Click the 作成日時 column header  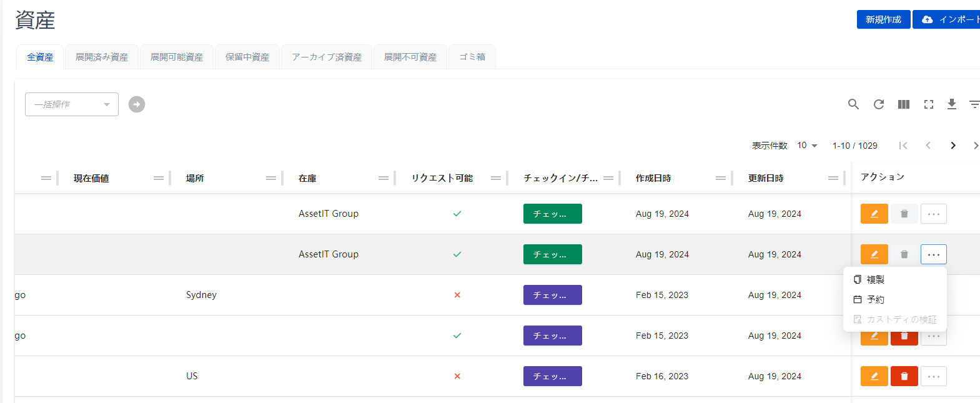tap(653, 178)
